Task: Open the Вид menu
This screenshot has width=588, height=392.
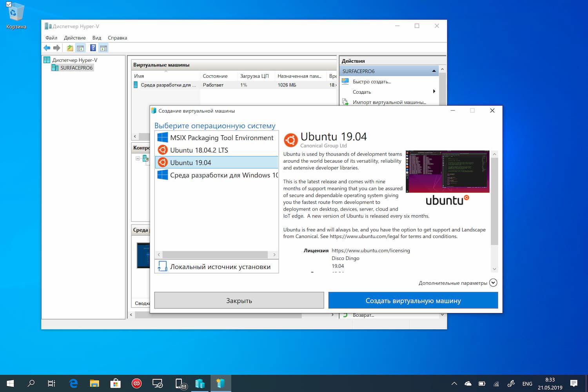Action: tap(96, 38)
